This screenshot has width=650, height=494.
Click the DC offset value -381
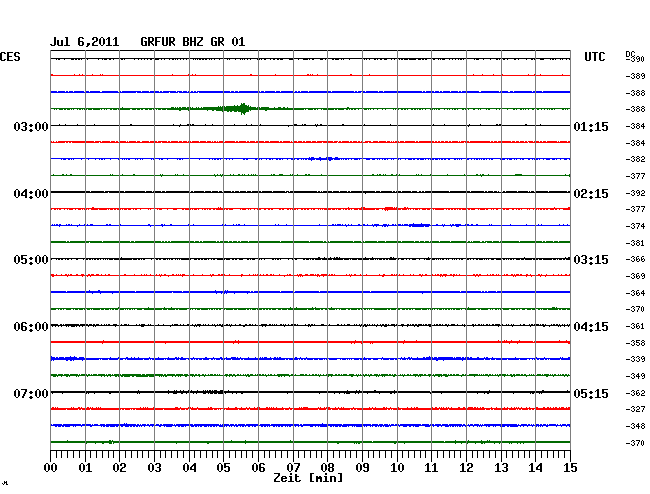click(635, 243)
